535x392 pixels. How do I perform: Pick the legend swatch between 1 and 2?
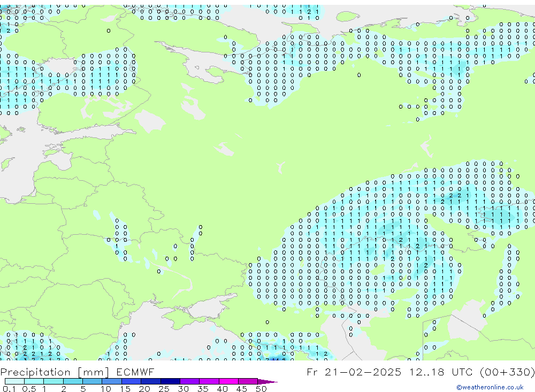coord(53,381)
